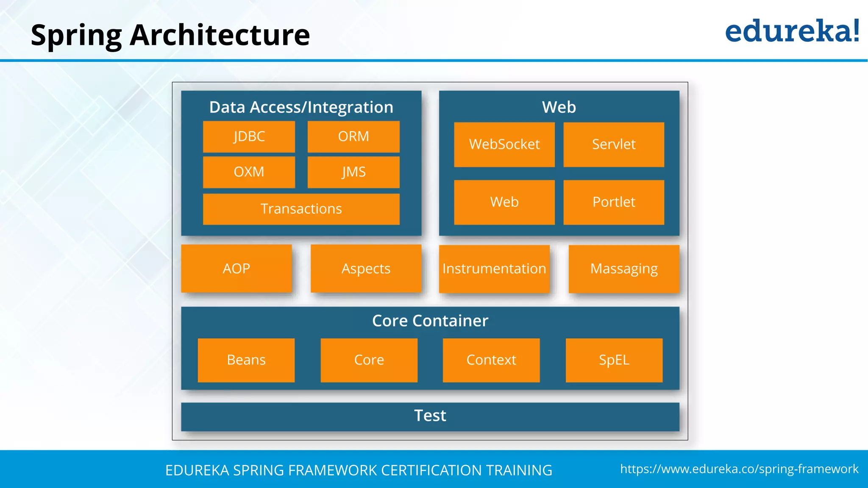Click the Servlet module box

pyautogui.click(x=613, y=144)
